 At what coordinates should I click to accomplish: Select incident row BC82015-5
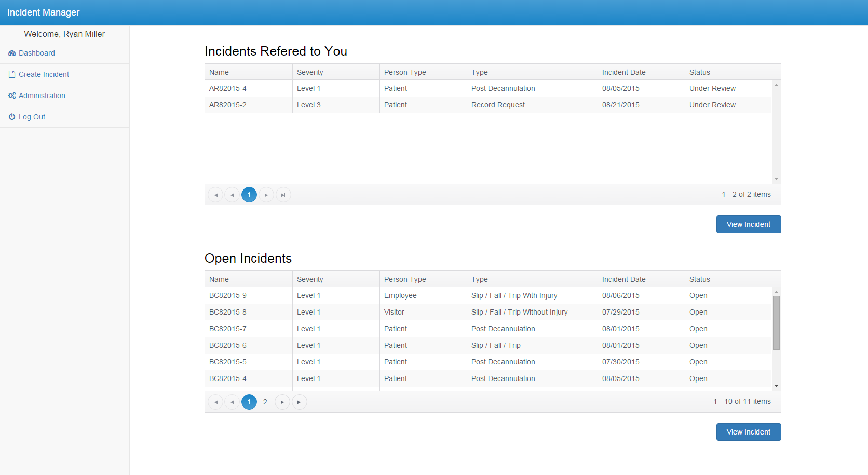tap(489, 362)
